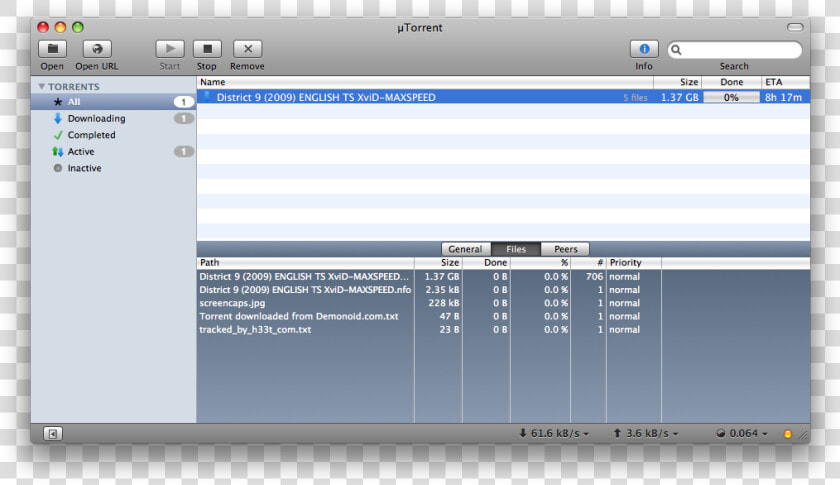Click the Start play button
The height and width of the screenshot is (485, 840).
click(170, 49)
